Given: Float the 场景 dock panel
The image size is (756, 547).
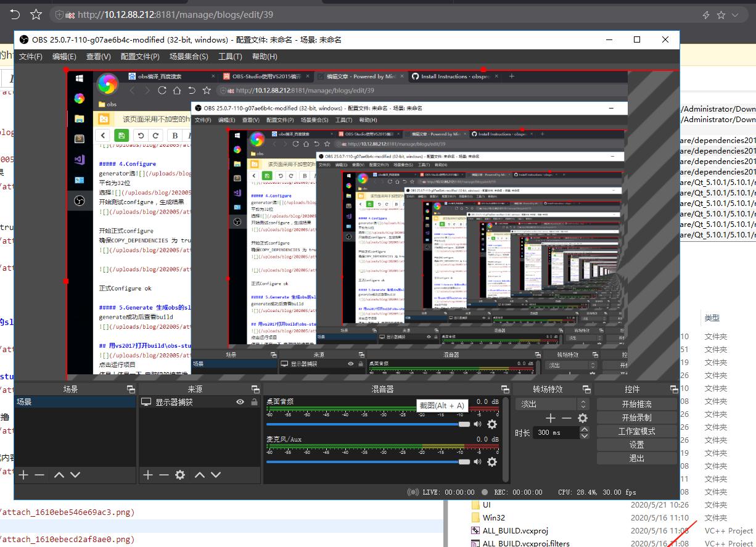Looking at the screenshot, I should point(131,389).
